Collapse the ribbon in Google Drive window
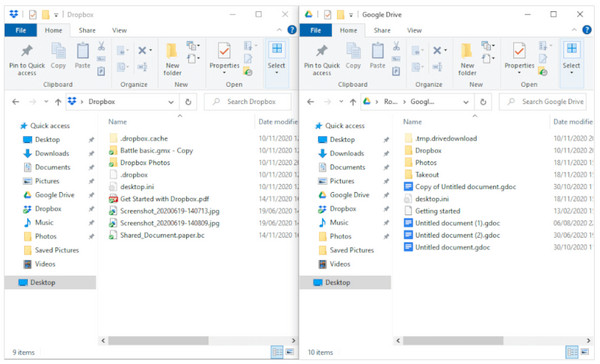This screenshot has height=364, width=600. [574, 30]
